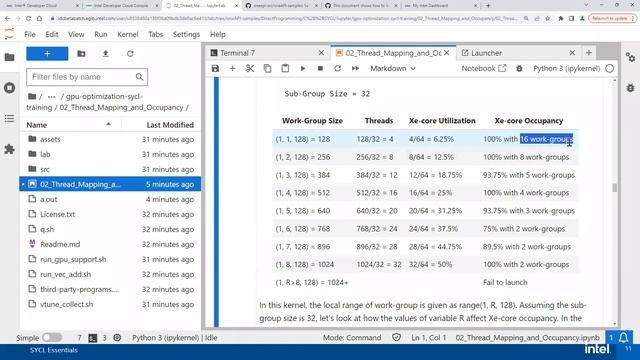Interrupt the kernel with stop button
This screenshot has width=640, height=360.
(320, 69)
